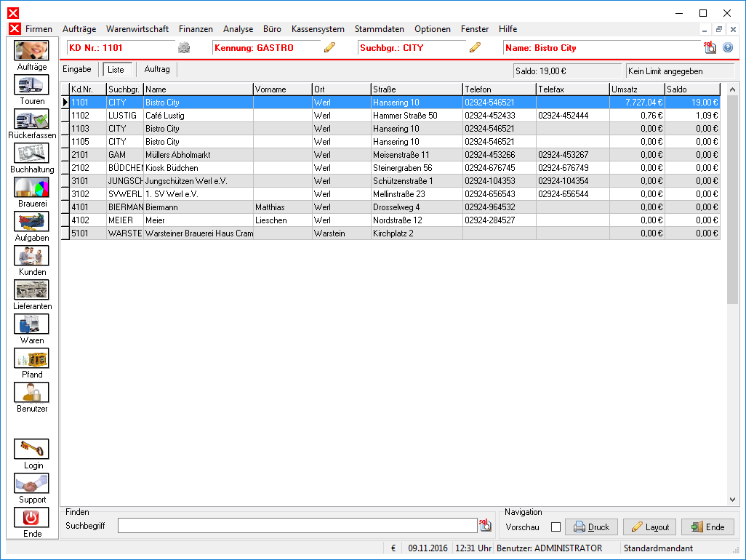The width and height of the screenshot is (746, 560).
Task: Open the Aufträge sidebar icon
Action: 31,51
